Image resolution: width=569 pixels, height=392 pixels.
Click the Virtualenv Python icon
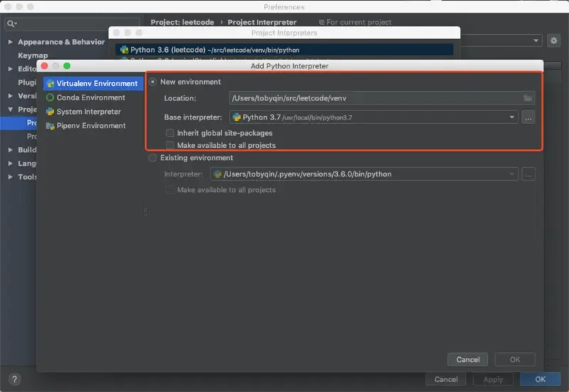[x=50, y=84]
